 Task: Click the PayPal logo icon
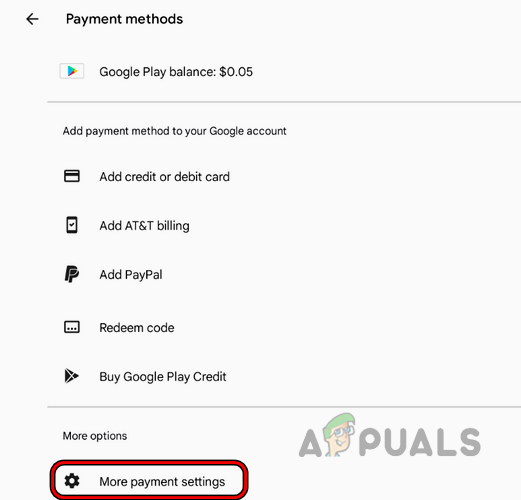pyautogui.click(x=72, y=274)
